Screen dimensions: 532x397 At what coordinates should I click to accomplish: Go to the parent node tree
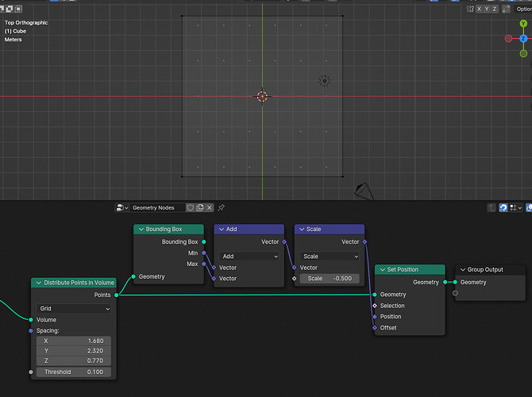(492, 208)
